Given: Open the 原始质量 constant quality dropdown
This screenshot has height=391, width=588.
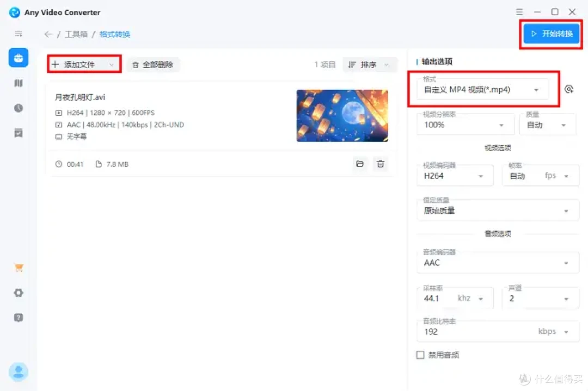Looking at the screenshot, I should (498, 210).
